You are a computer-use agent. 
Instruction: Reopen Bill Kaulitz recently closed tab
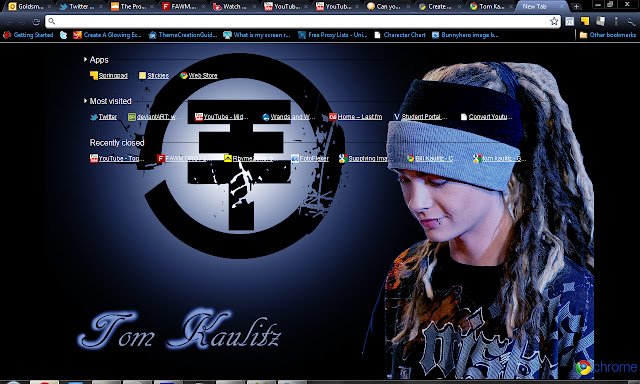tap(430, 158)
